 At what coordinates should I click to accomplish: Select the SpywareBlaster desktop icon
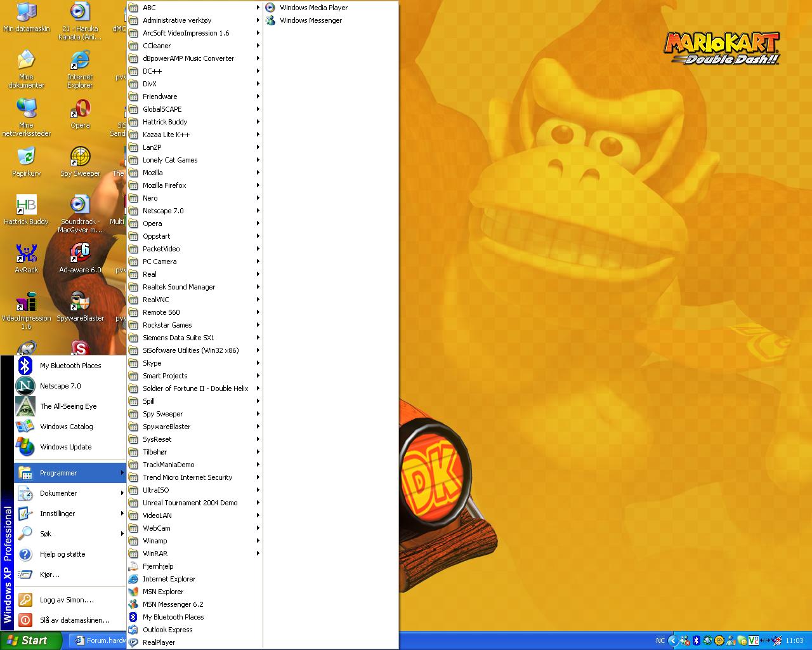point(80,307)
